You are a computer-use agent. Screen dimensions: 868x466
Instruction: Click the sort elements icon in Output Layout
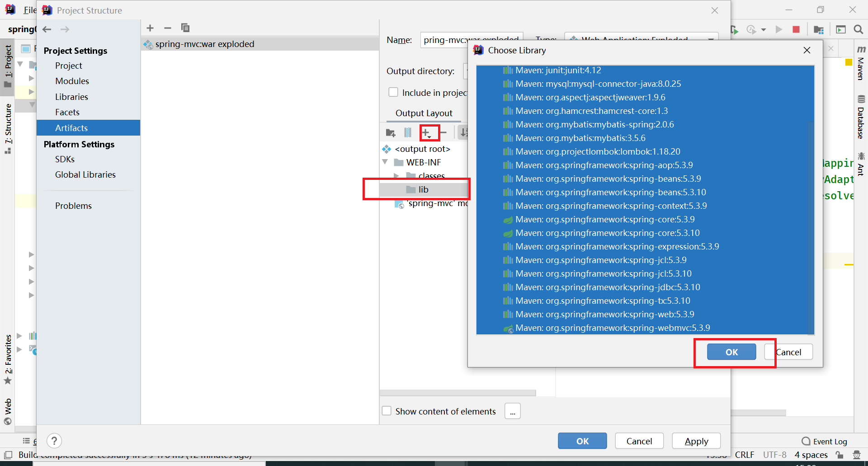click(x=463, y=132)
